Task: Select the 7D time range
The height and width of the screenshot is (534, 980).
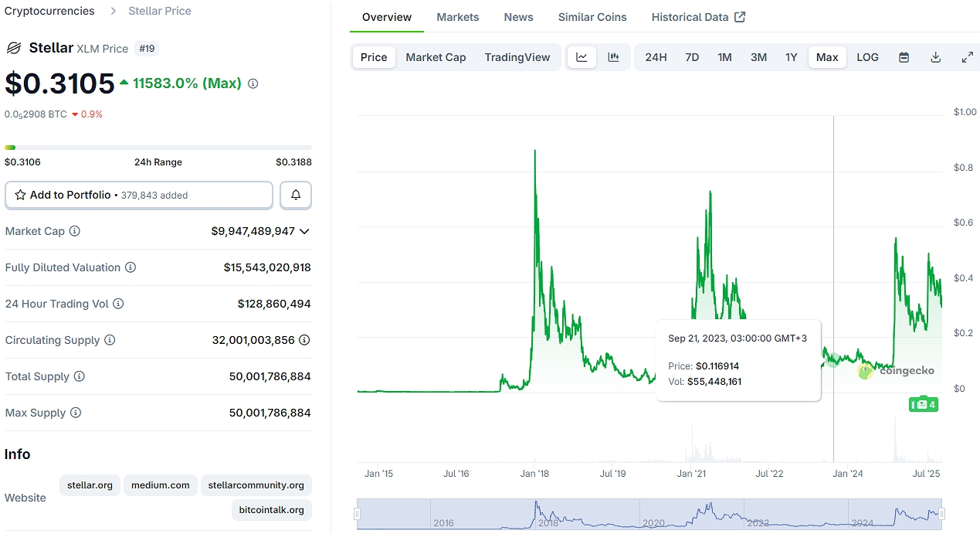Action: [692, 57]
